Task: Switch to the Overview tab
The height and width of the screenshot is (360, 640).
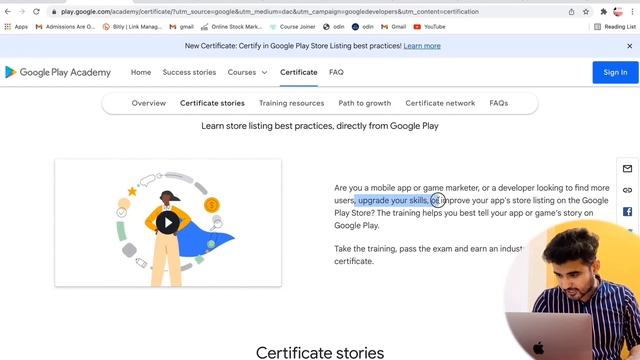Action: [x=149, y=103]
